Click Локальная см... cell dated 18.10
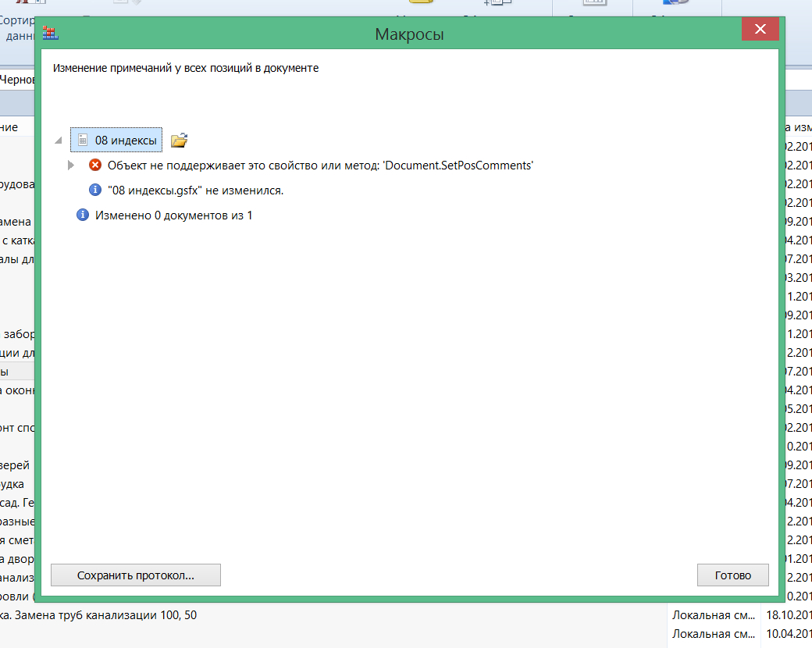812x648 pixels. pyautogui.click(x=714, y=615)
